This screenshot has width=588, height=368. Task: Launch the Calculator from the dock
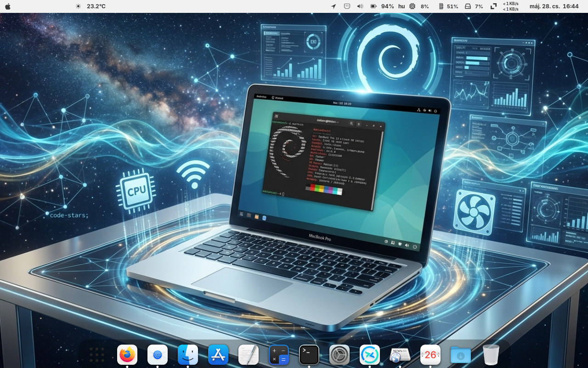279,355
